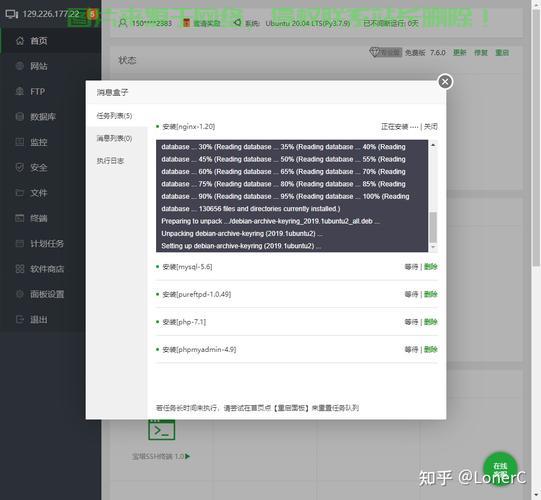Delete the phpmyadmin-4.9 install task

coord(431,350)
